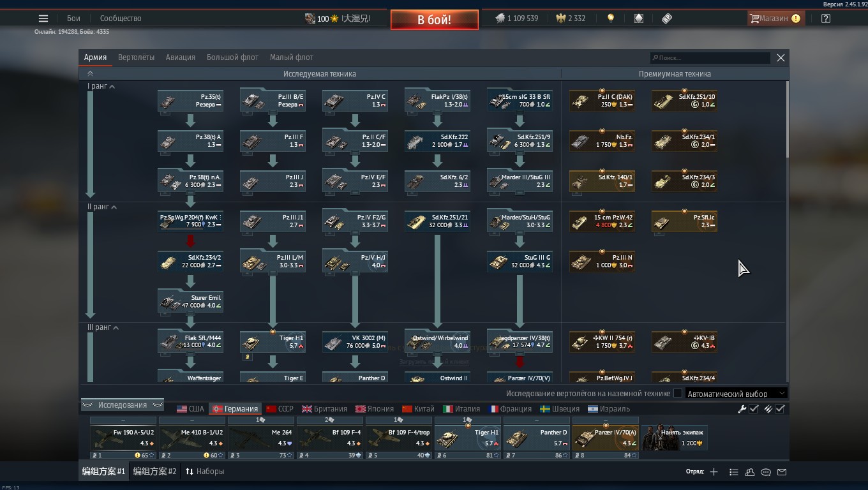The width and height of the screenshot is (868, 490).
Task: Collapse all ranks with double chevron
Action: coord(90,74)
